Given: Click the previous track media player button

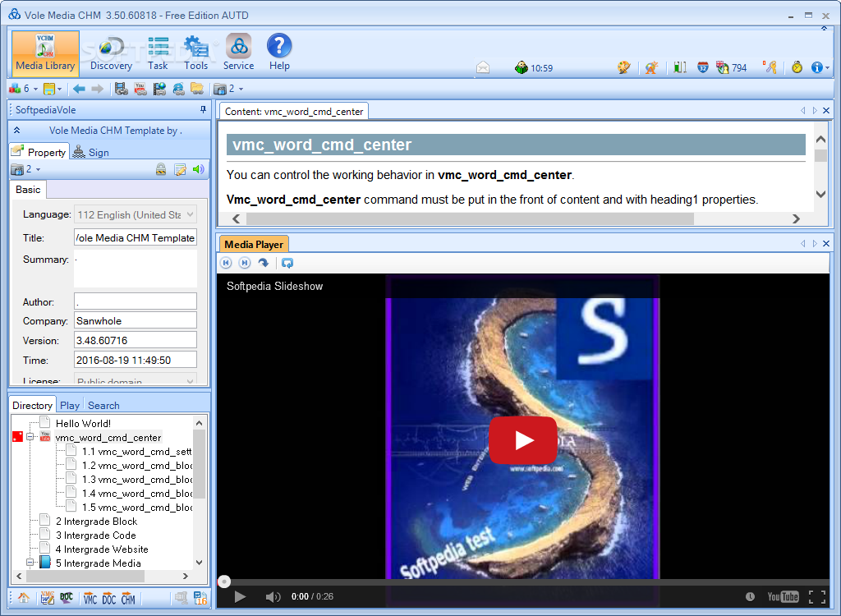Looking at the screenshot, I should pos(227,263).
